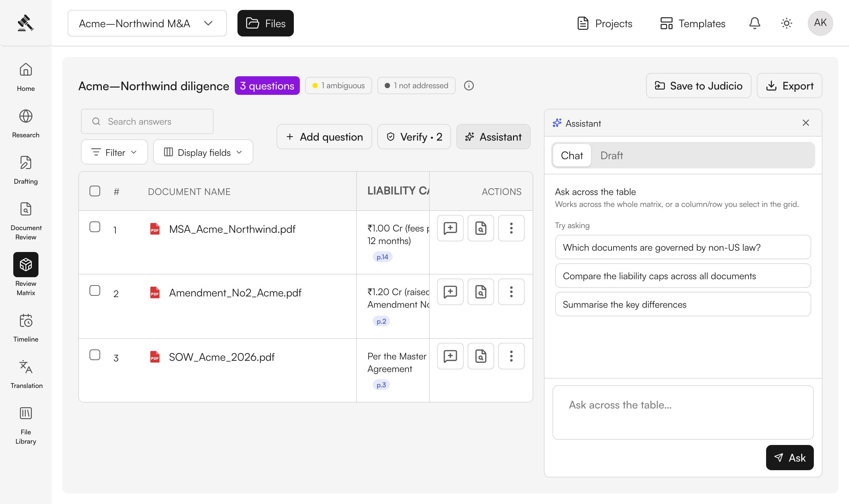This screenshot has width=849, height=504.
Task: Open notifications bell icon
Action: [754, 23]
